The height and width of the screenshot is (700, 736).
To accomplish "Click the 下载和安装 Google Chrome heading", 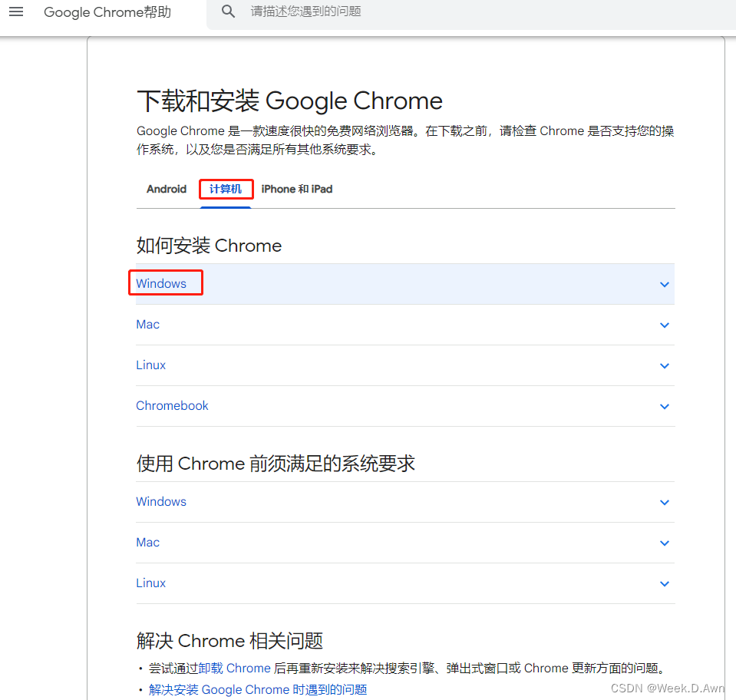I will click(x=289, y=101).
